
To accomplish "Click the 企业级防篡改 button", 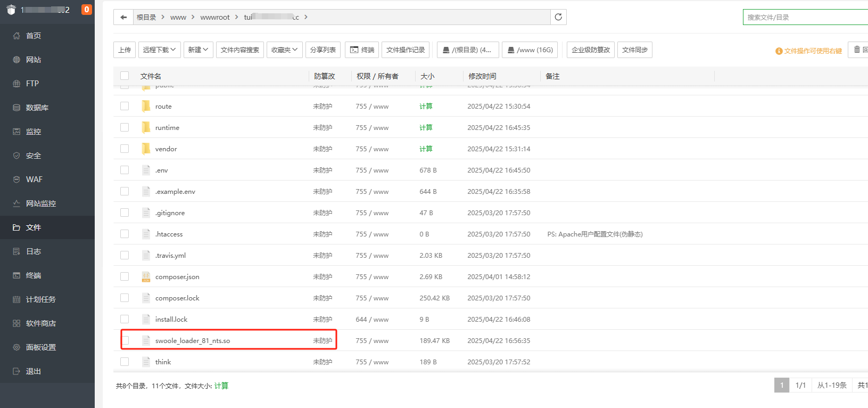I will 591,50.
